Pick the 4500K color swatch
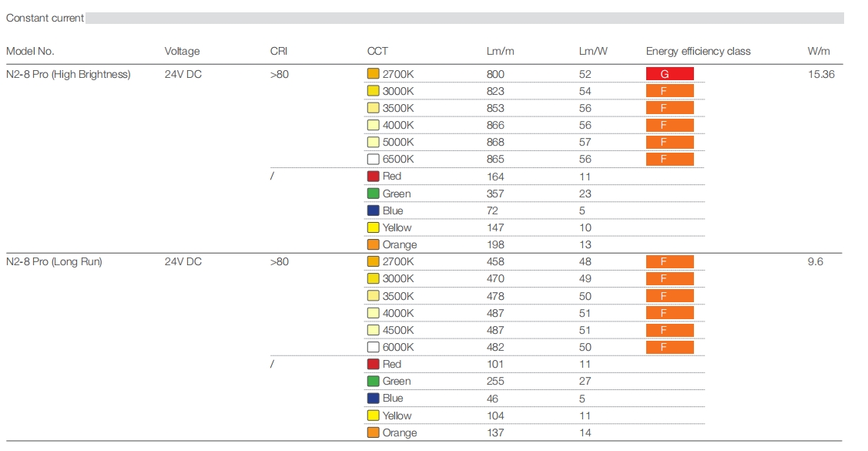This screenshot has width=868, height=451. (x=374, y=330)
